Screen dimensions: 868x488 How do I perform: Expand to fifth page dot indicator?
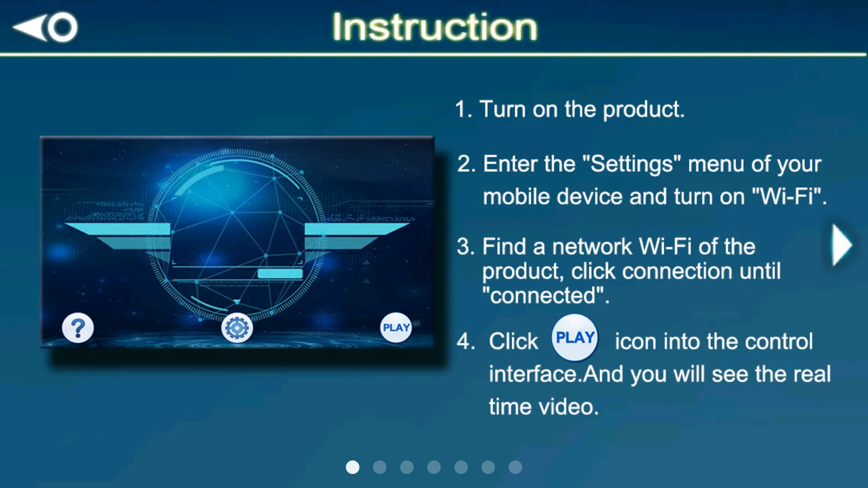pyautogui.click(x=461, y=467)
